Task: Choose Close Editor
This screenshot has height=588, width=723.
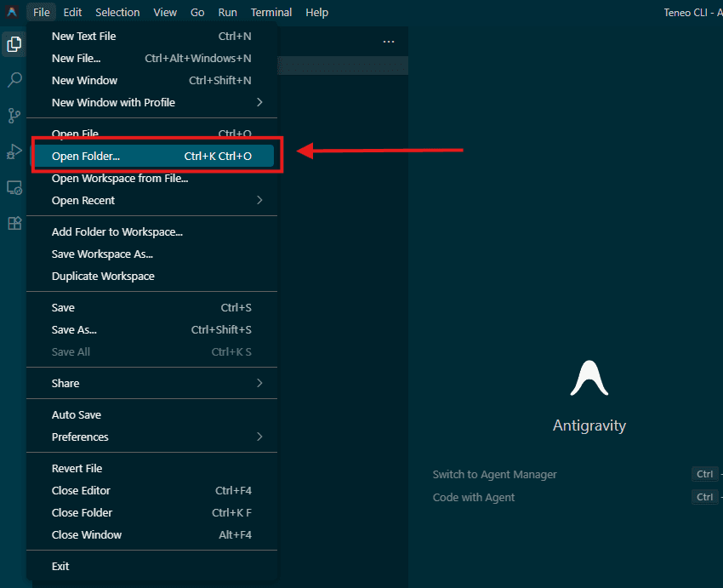Action: pos(151,490)
